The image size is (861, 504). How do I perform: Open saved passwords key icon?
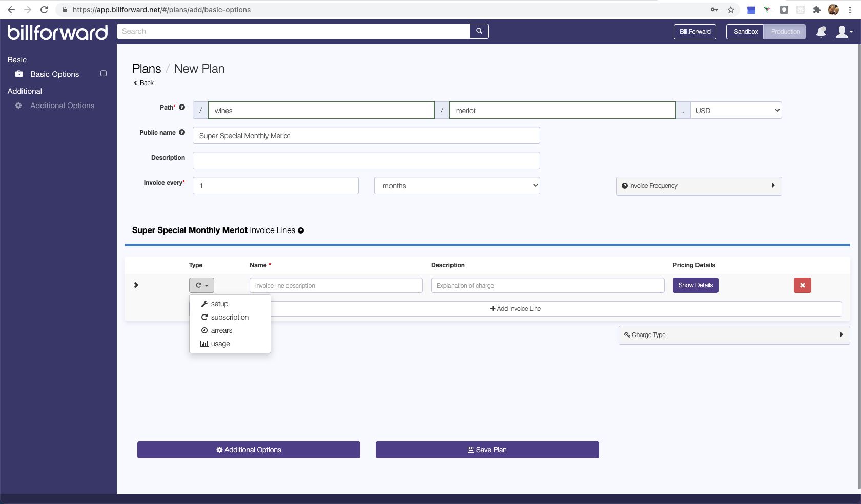click(714, 10)
